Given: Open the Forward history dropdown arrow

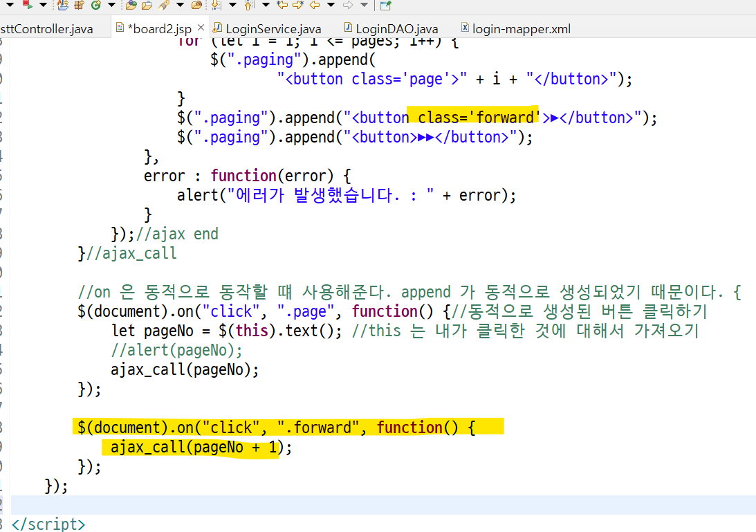Looking at the screenshot, I should pos(364,6).
